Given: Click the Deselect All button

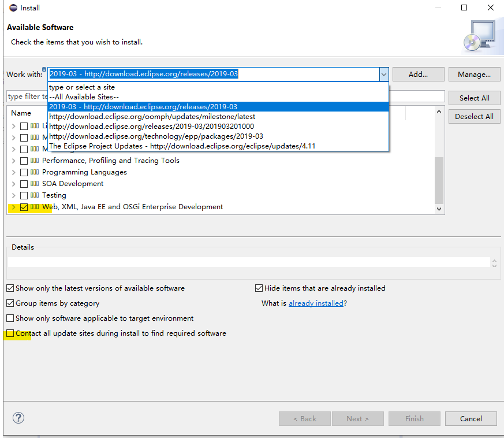Looking at the screenshot, I should [x=474, y=117].
